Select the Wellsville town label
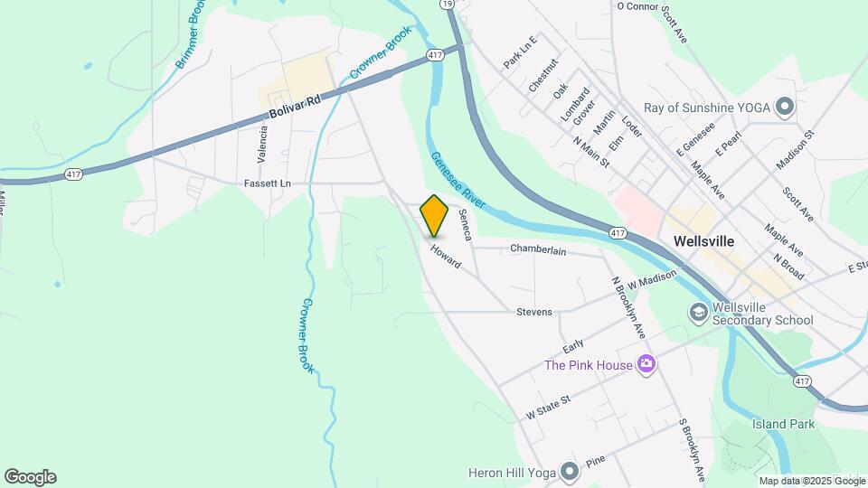The height and width of the screenshot is (488, 868). click(704, 241)
